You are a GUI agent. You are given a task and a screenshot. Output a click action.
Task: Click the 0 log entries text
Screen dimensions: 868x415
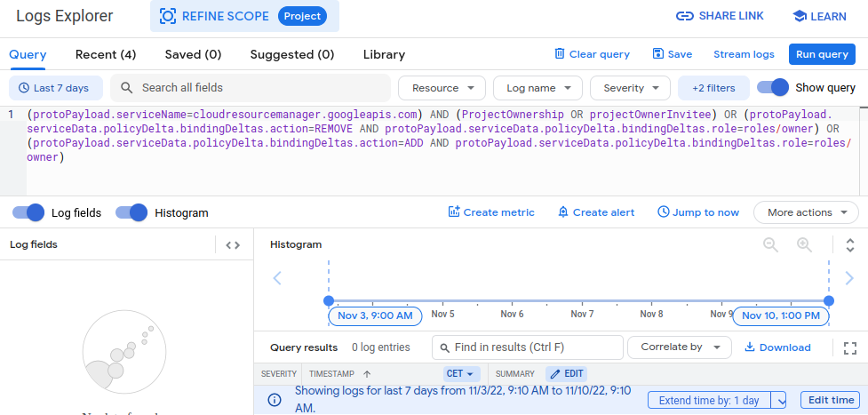[381, 347]
